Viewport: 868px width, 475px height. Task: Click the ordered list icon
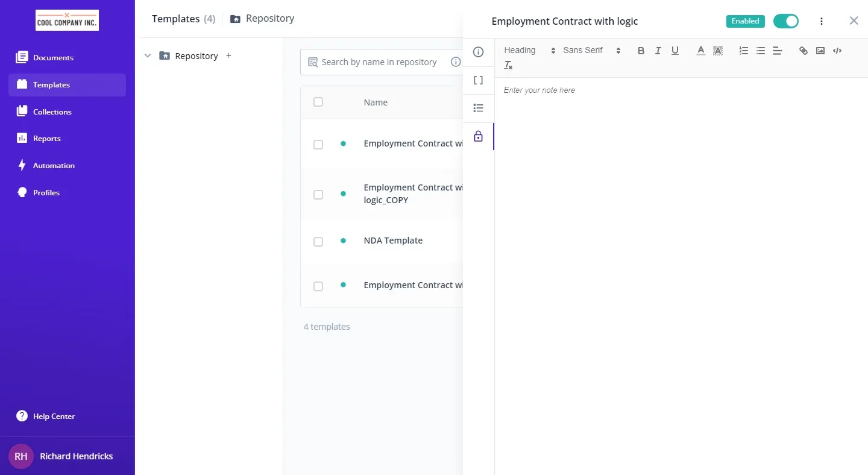(x=744, y=51)
